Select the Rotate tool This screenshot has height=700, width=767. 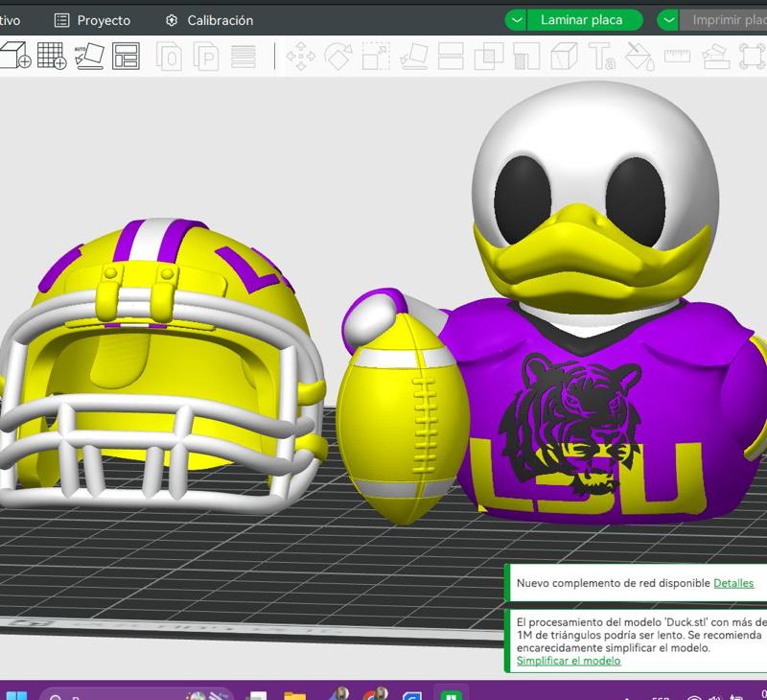(337, 59)
